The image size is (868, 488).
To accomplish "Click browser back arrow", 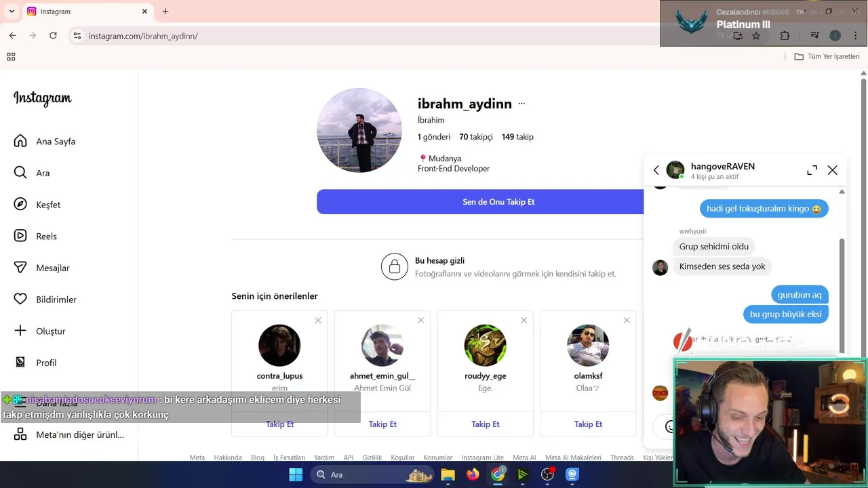I will coord(12,36).
